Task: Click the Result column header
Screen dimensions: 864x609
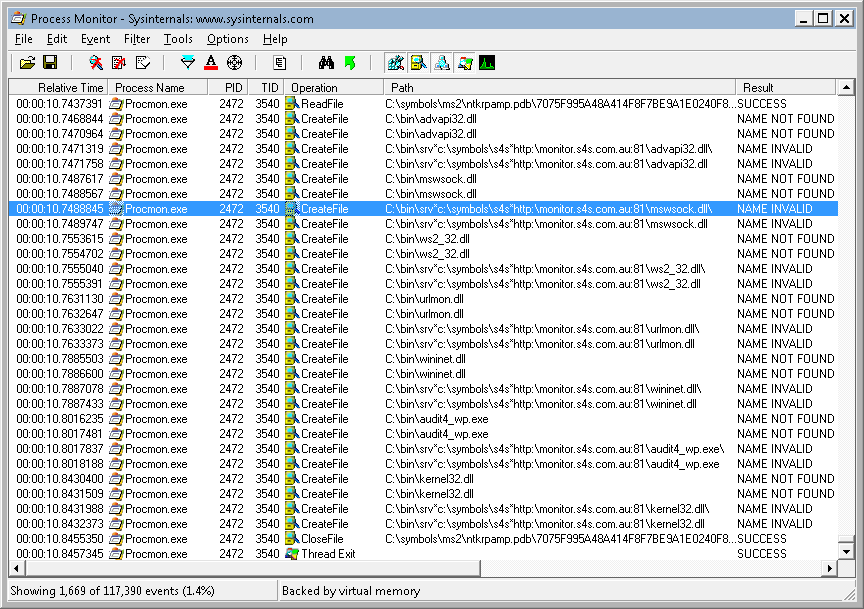Action: coord(786,88)
